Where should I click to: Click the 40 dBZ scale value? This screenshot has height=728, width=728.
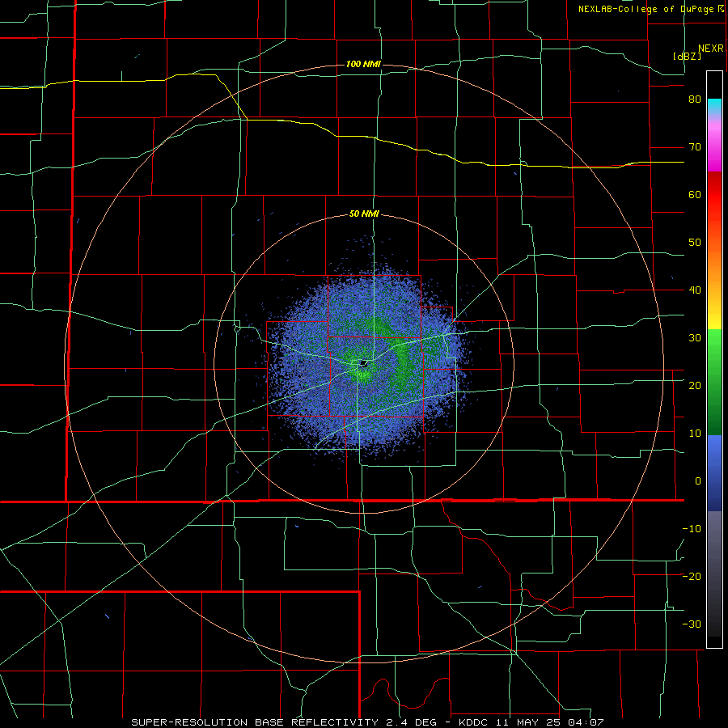[695, 290]
